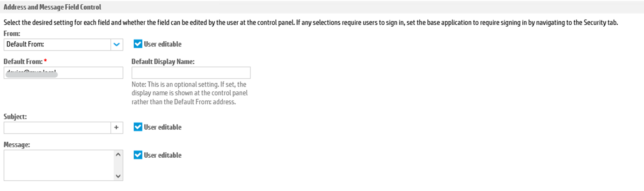
Task: Click the User editable label beside Message
Action: [162, 155]
